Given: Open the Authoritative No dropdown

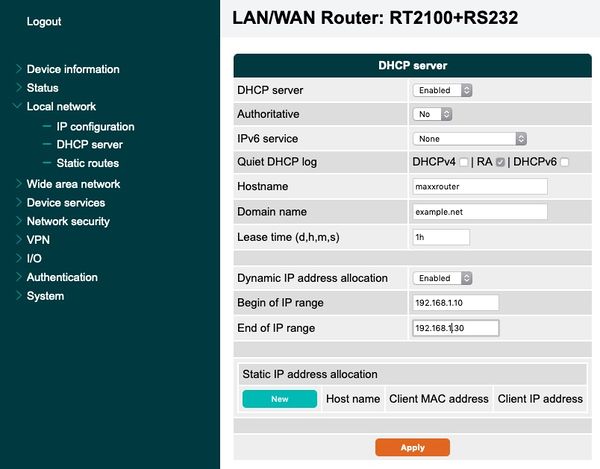Looking at the screenshot, I should [x=432, y=114].
